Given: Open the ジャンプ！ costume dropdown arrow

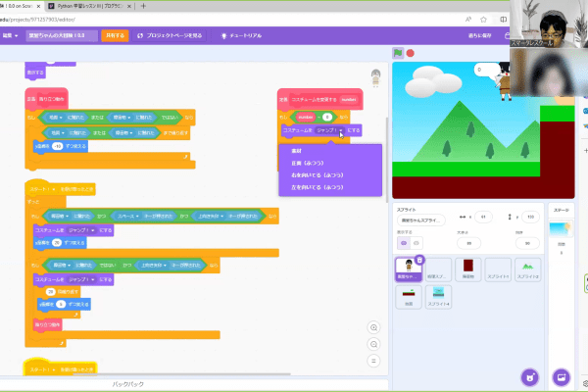Looking at the screenshot, I should click(341, 130).
